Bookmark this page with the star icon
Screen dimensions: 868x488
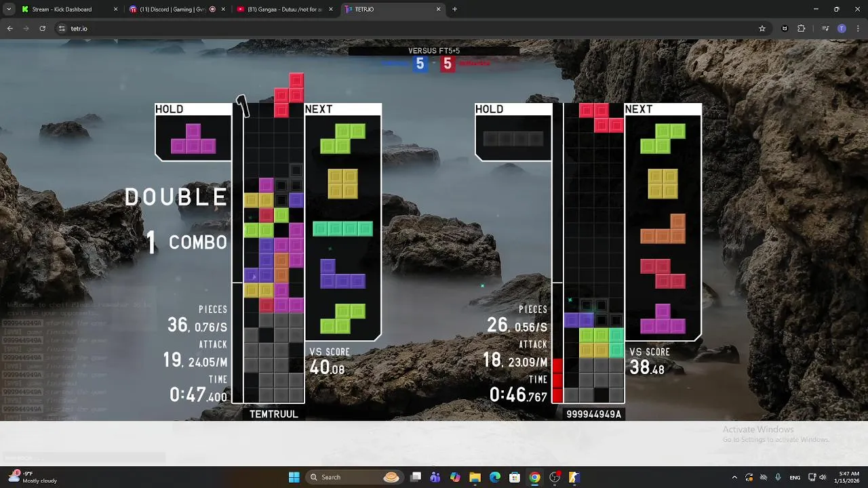pos(762,28)
